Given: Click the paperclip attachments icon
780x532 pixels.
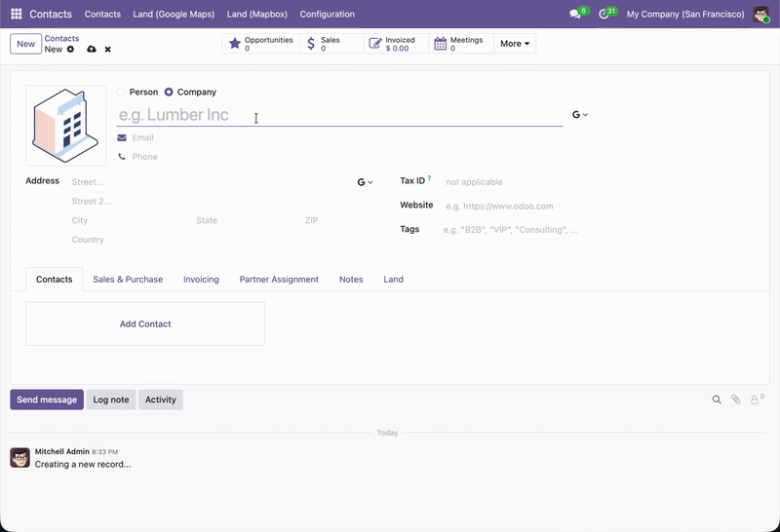Looking at the screenshot, I should pos(736,399).
